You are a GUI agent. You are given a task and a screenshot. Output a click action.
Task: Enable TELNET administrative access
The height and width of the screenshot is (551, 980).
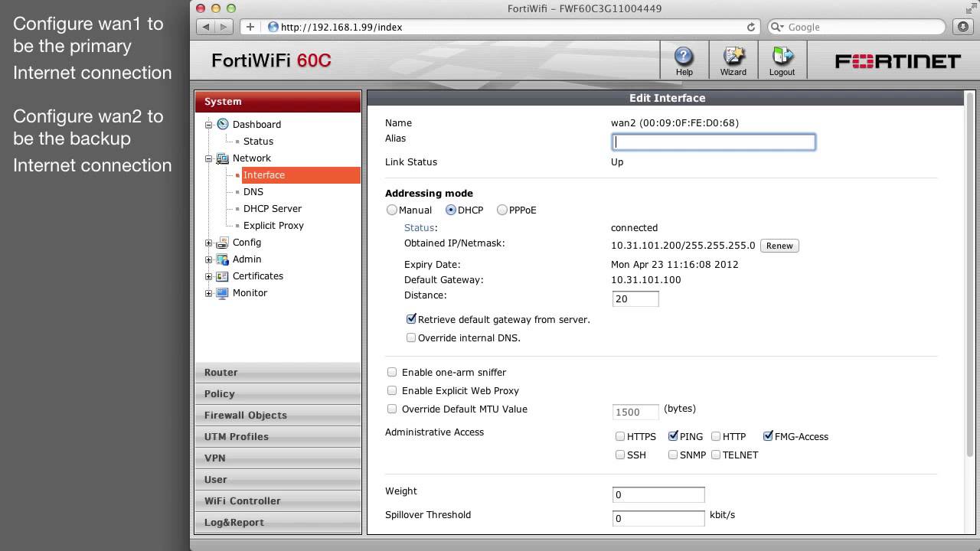click(716, 455)
